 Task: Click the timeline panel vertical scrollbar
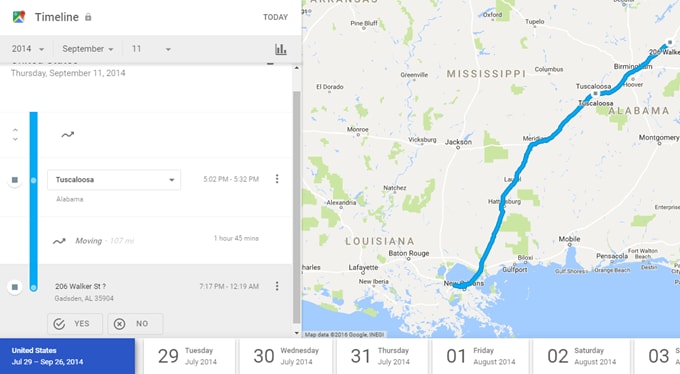297,207
